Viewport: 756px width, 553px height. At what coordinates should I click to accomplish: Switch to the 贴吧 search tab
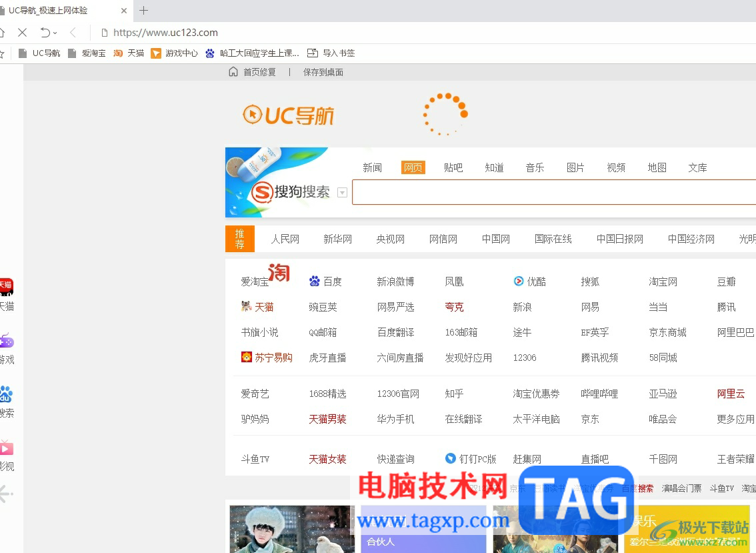click(x=453, y=167)
